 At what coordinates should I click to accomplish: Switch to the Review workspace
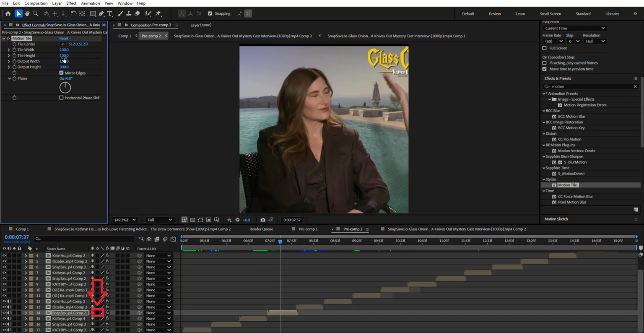495,14
